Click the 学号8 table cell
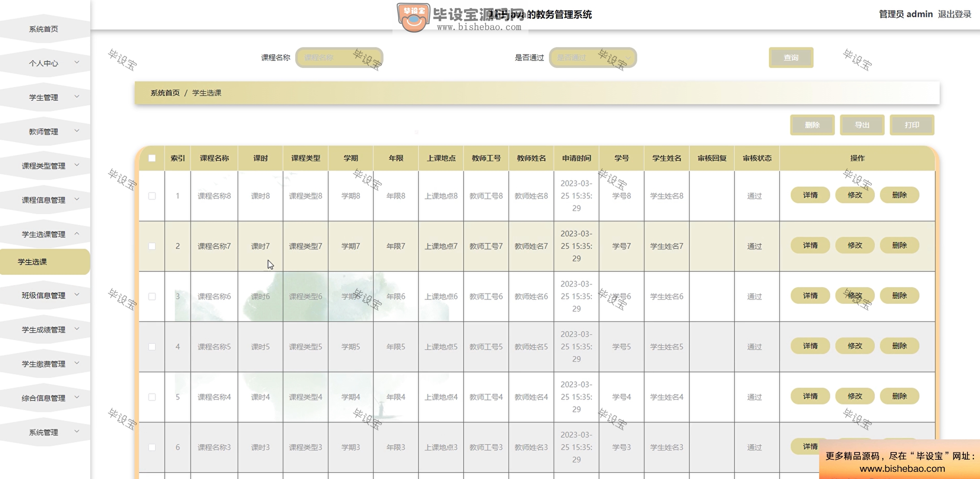The height and width of the screenshot is (479, 980). [621, 196]
